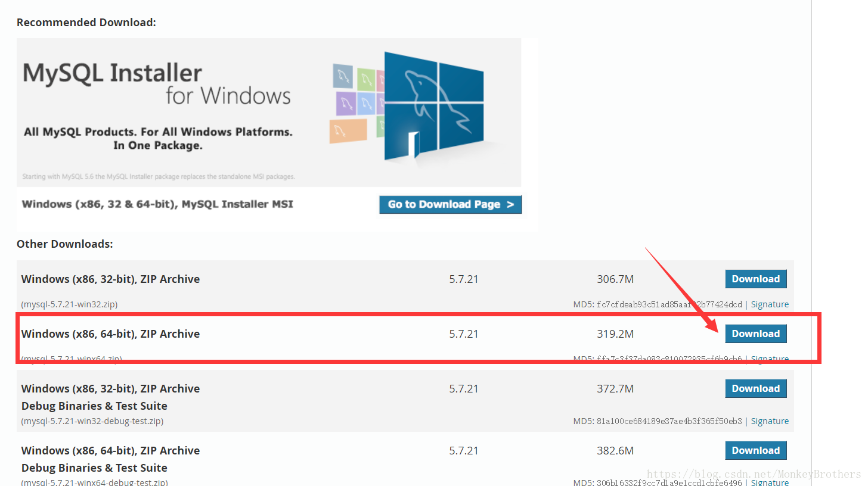Click the blue dolphin window logo
Screen dimensions: 868x486
(x=434, y=106)
